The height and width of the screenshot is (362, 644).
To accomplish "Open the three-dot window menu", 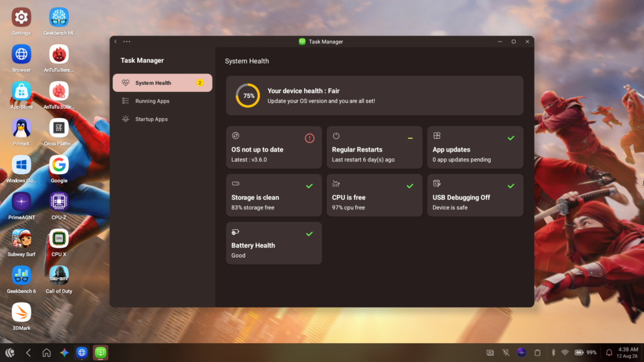I will pyautogui.click(x=127, y=41).
